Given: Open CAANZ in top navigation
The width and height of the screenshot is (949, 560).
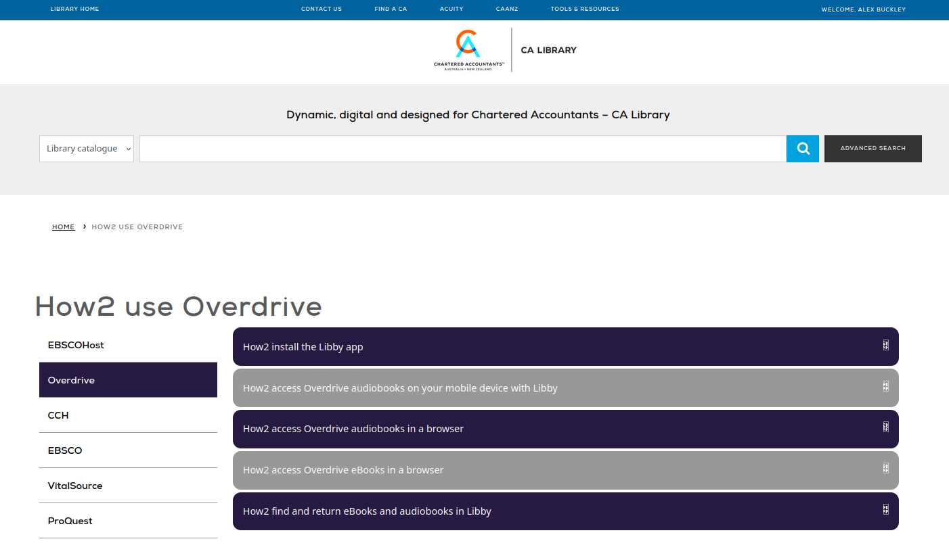Looking at the screenshot, I should tap(507, 9).
